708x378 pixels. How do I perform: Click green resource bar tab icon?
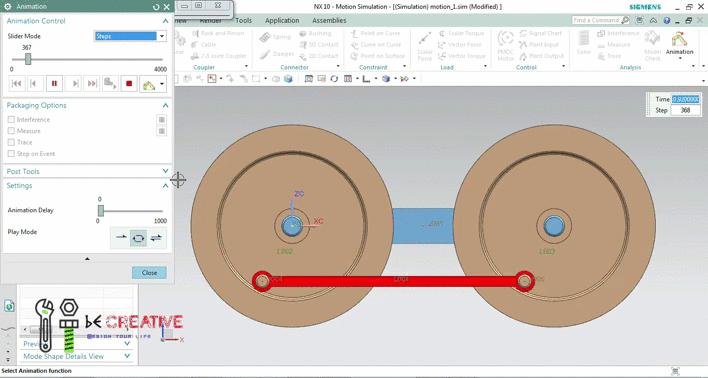point(9,306)
